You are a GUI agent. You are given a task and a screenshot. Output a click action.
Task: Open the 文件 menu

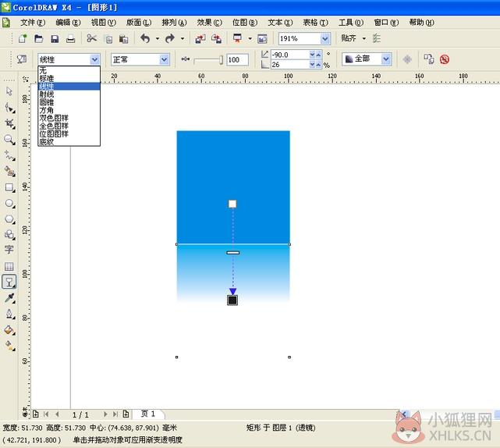[x=33, y=23]
